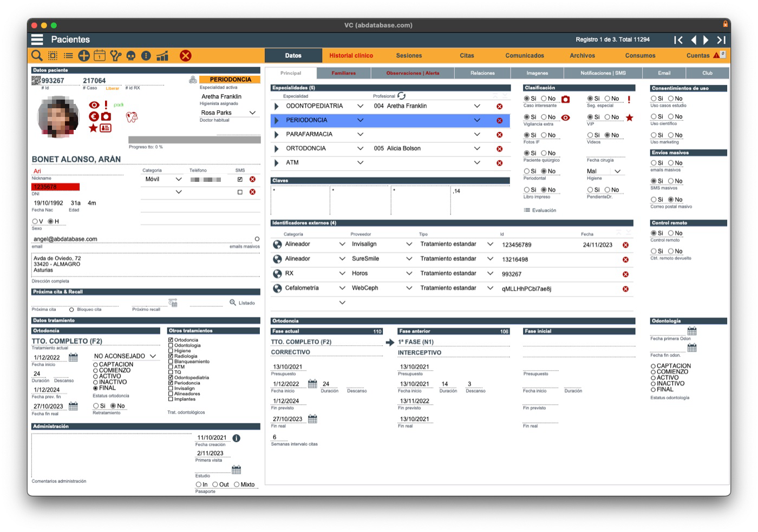Expand the ORTODONCIA specialty row triangle
Image resolution: width=758 pixels, height=532 pixels.
pyautogui.click(x=277, y=148)
